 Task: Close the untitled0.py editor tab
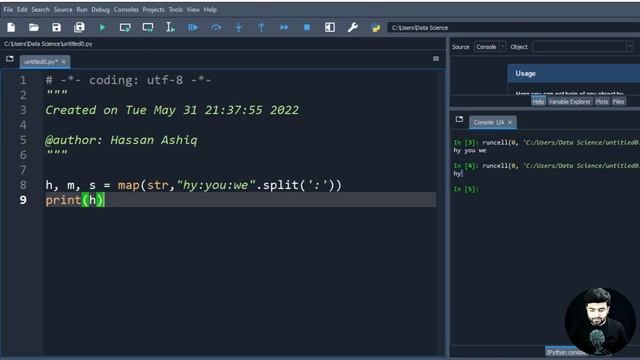[64, 62]
